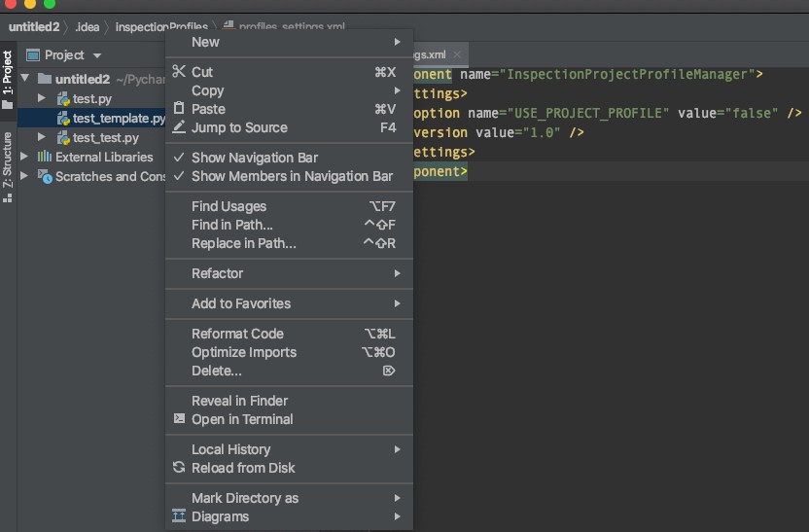Choose Replace in Path… menu entry
Viewport: 809px width, 532px height.
click(289, 243)
